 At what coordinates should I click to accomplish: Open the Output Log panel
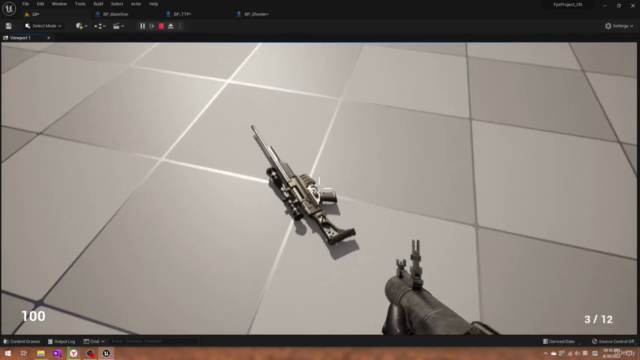[x=62, y=341]
